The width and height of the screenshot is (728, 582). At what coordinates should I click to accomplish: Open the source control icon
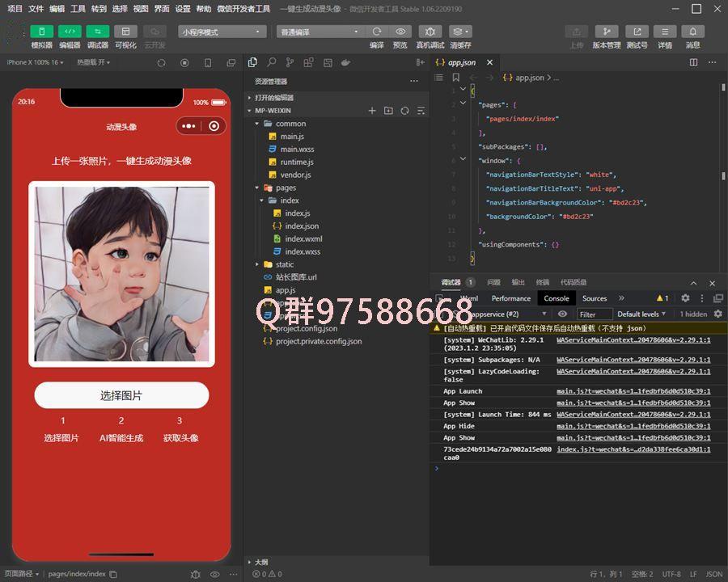click(x=290, y=62)
